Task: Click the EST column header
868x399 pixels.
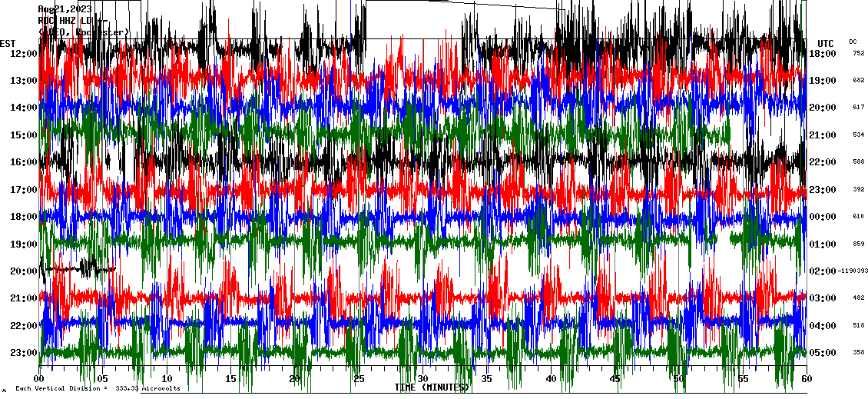Action: click(x=8, y=43)
